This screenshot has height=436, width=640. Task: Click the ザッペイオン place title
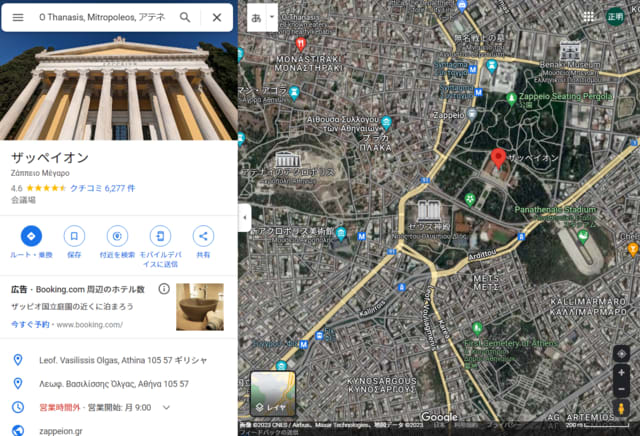click(50, 158)
